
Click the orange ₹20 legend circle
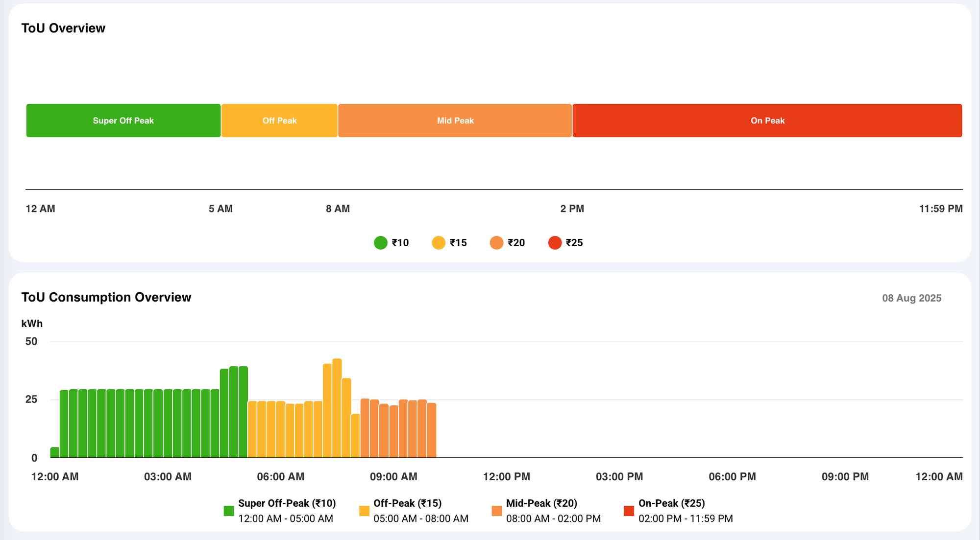496,243
